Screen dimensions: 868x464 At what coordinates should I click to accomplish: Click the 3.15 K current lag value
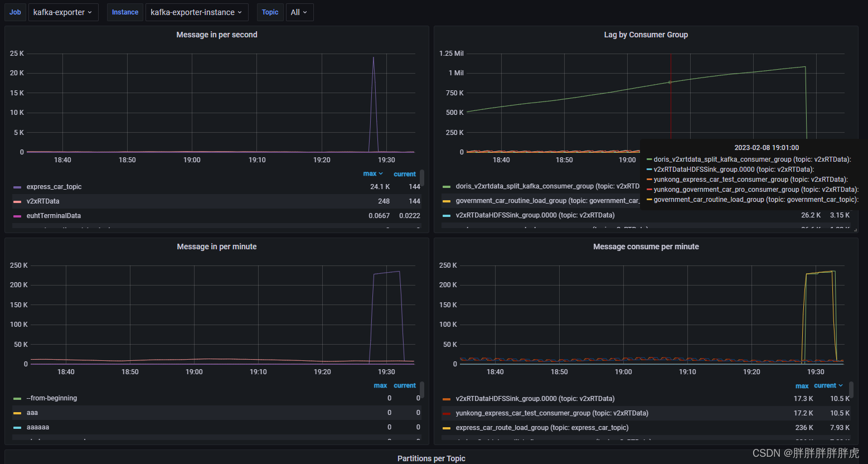[840, 215]
